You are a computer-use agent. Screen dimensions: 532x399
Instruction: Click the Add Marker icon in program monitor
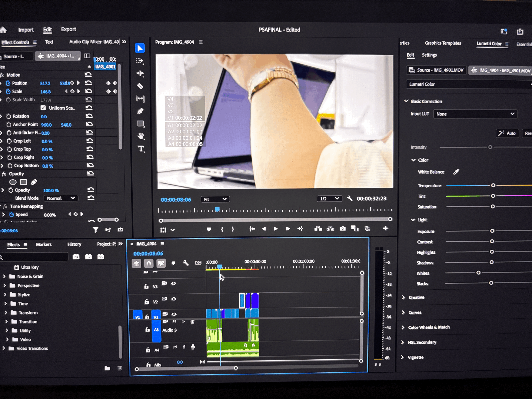pos(209,229)
